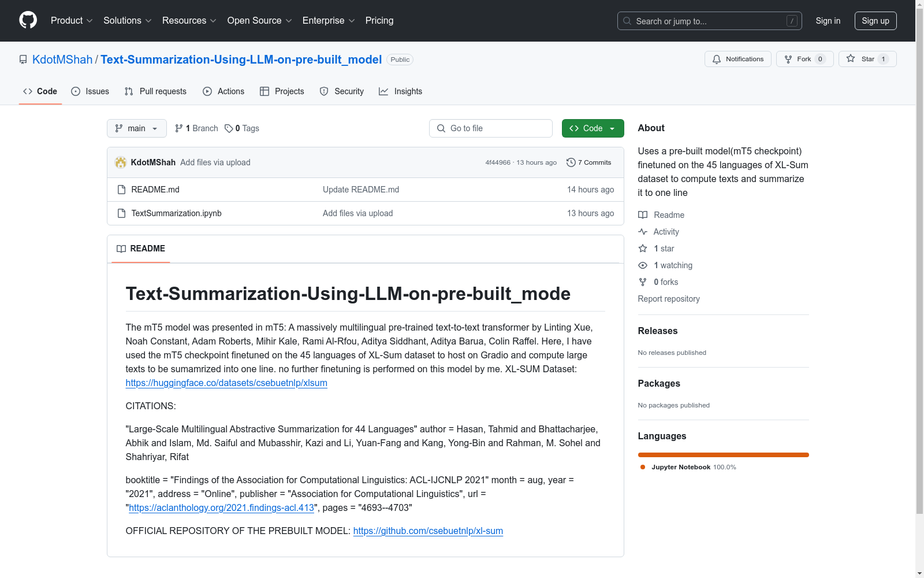This screenshot has height=578, width=924.
Task: Click the TextSummarization.ipynb file icon
Action: 121,213
